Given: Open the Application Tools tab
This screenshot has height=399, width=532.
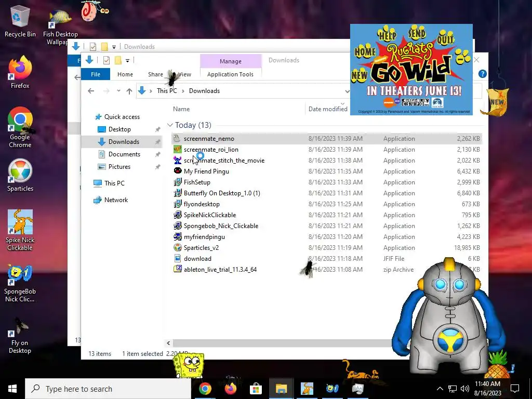Looking at the screenshot, I should tap(230, 74).
